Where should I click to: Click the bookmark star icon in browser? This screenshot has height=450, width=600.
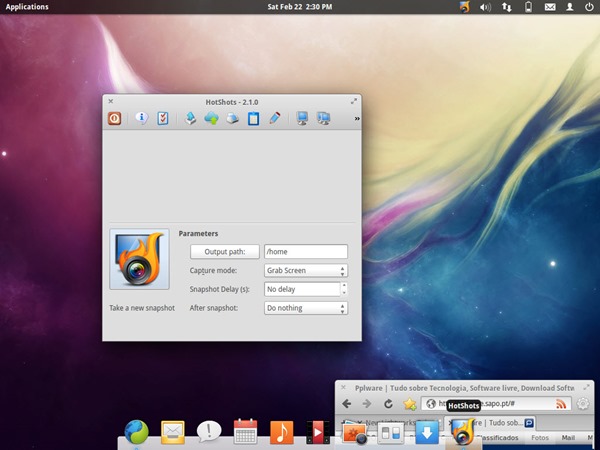409,404
